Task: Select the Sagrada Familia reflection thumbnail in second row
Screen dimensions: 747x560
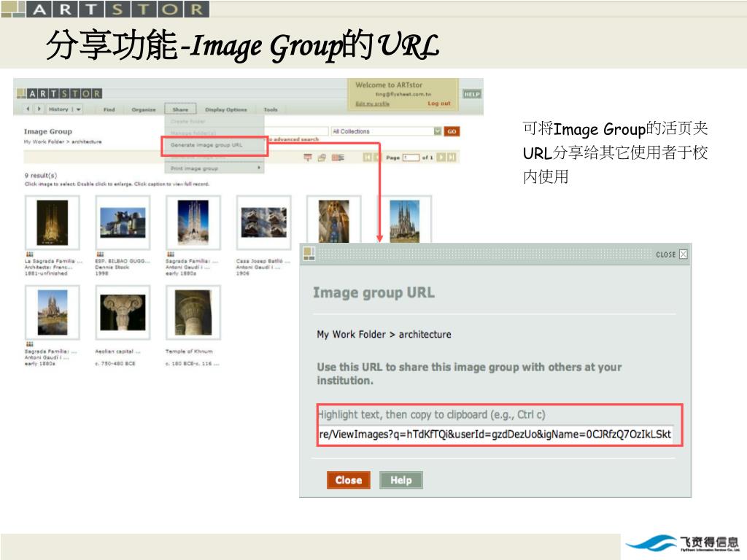Action: pos(53,312)
